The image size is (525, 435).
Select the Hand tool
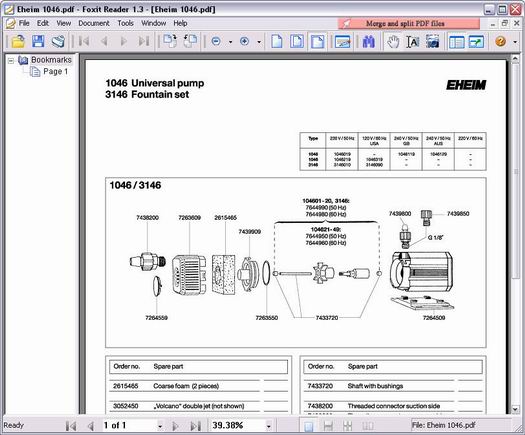pyautogui.click(x=393, y=42)
